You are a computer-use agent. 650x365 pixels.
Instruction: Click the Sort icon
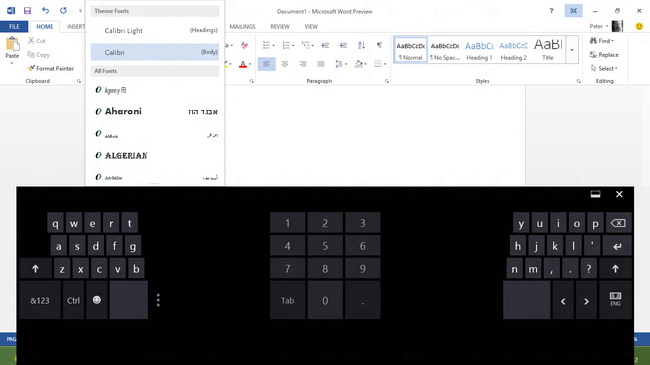[361, 45]
